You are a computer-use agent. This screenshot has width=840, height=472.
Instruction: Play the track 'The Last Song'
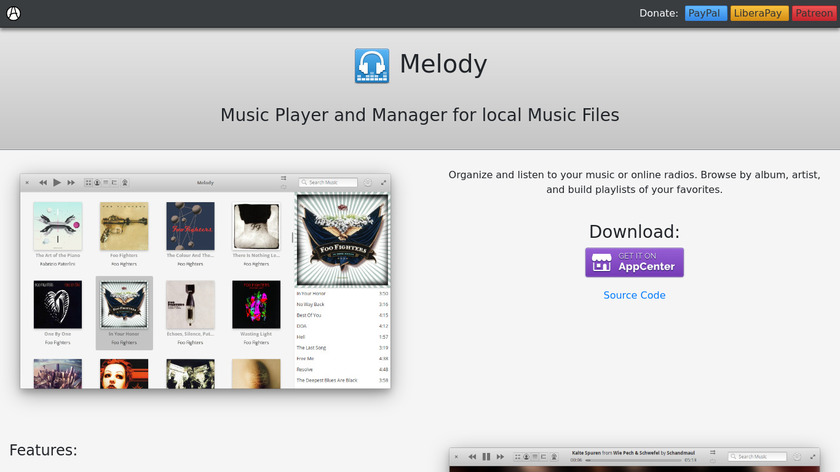point(342,348)
